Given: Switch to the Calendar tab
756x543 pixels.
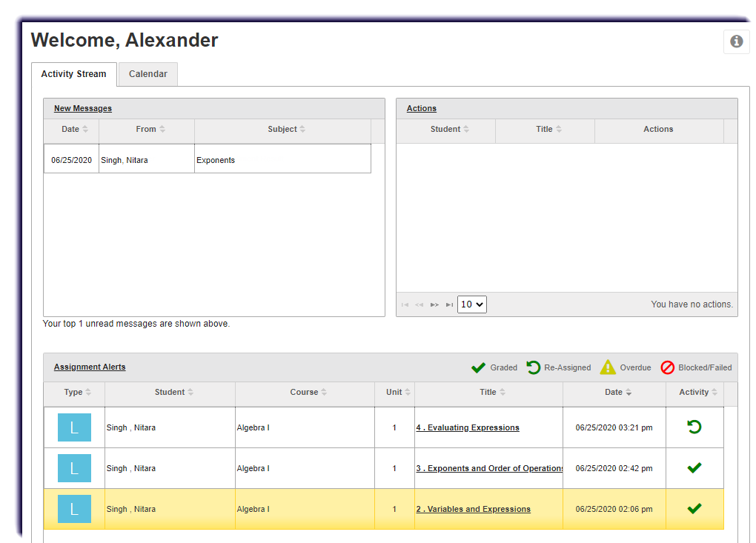Looking at the screenshot, I should point(148,74).
